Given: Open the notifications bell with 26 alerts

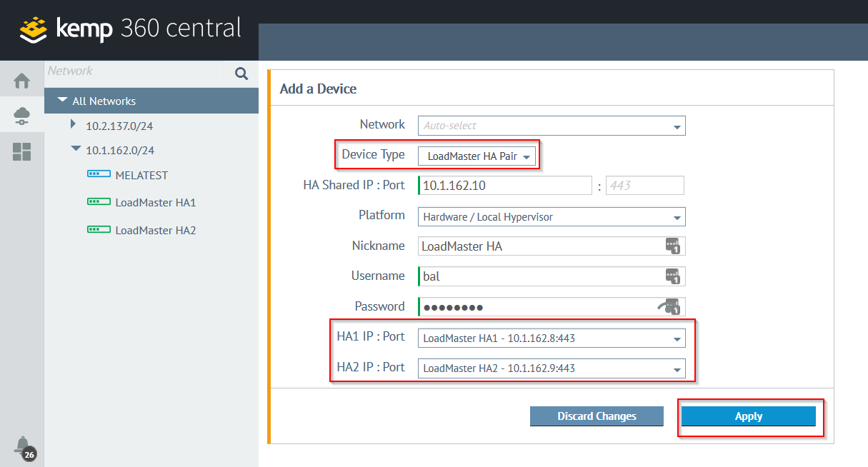Looking at the screenshot, I should 24,447.
